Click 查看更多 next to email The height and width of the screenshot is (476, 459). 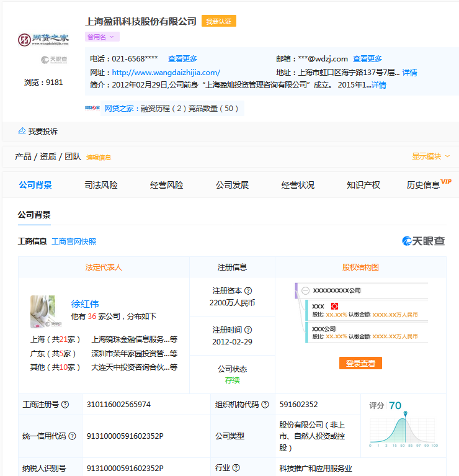367,58
